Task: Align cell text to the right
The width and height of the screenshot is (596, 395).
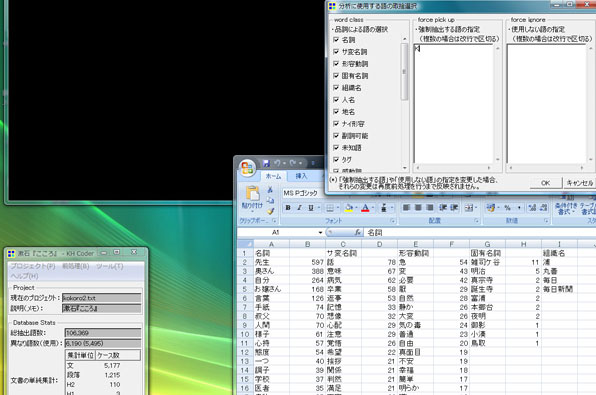Action: point(430,208)
